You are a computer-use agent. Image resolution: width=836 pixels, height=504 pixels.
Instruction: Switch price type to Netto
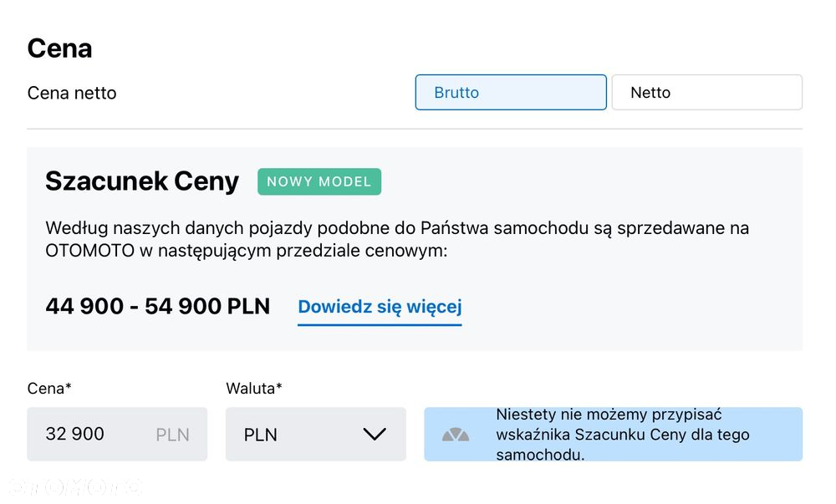pyautogui.click(x=707, y=92)
